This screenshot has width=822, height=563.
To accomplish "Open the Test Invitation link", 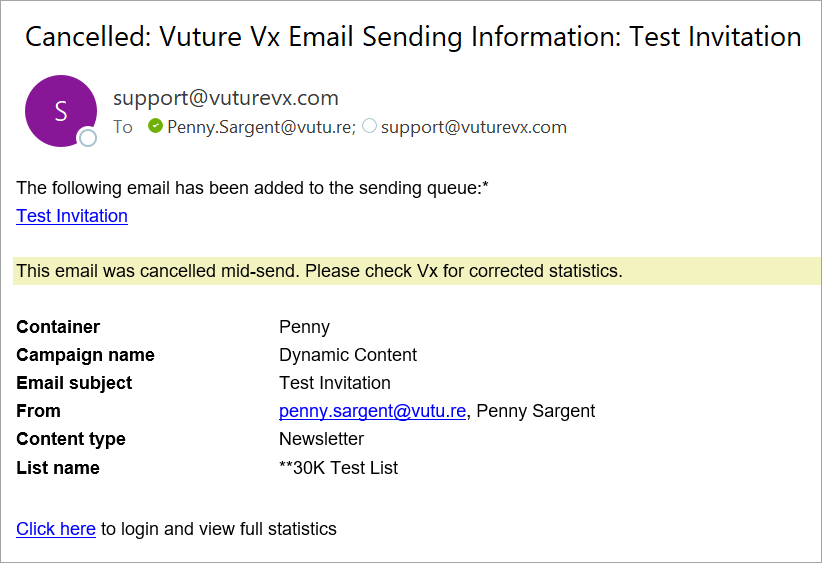I will (72, 216).
